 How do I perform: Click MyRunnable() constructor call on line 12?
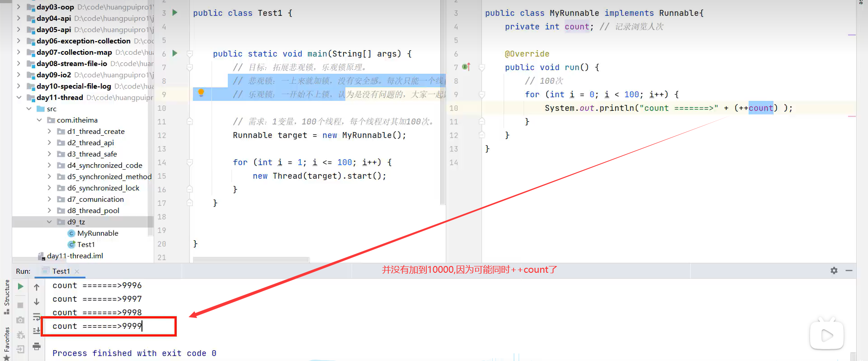pyautogui.click(x=372, y=135)
